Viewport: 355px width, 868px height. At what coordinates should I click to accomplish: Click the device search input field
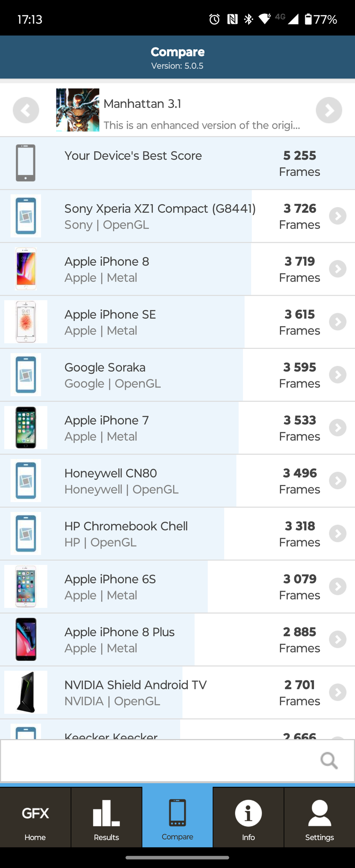click(x=159, y=761)
